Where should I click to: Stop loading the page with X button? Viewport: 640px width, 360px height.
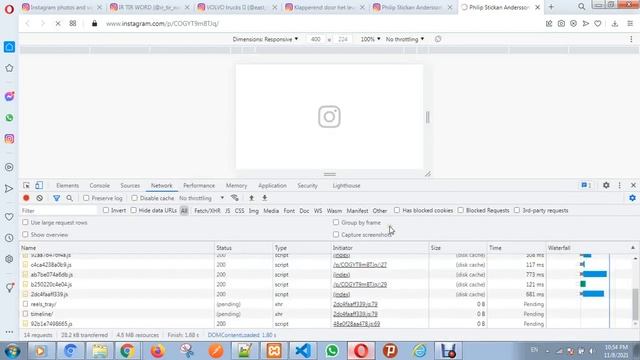pyautogui.click(x=58, y=24)
